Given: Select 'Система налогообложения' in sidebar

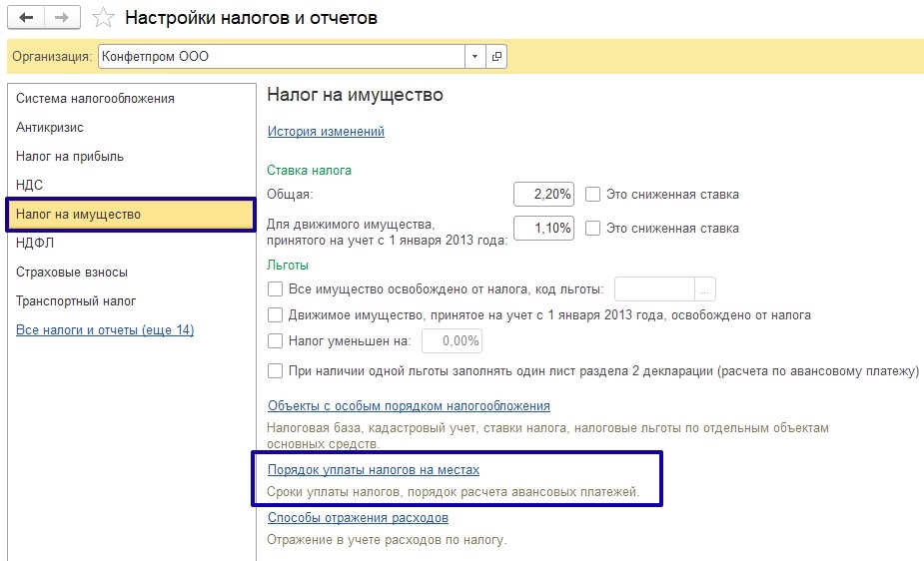Looking at the screenshot, I should 95,99.
